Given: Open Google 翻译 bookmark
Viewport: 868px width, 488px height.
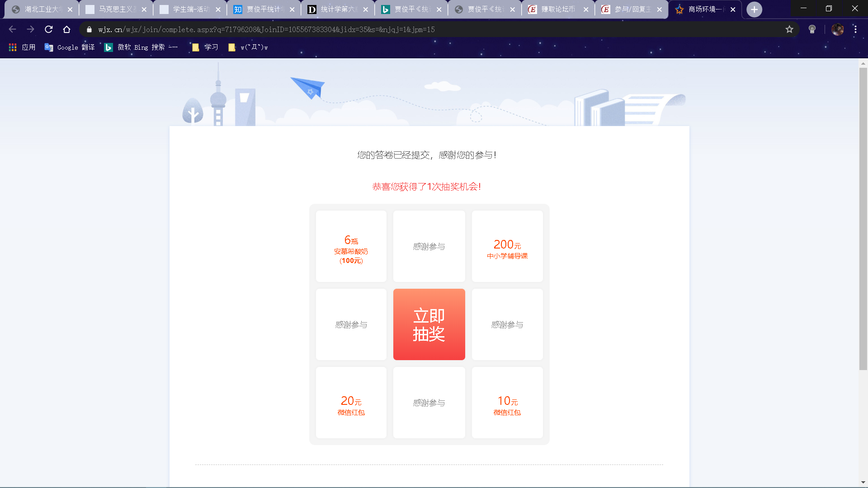Looking at the screenshot, I should (70, 47).
